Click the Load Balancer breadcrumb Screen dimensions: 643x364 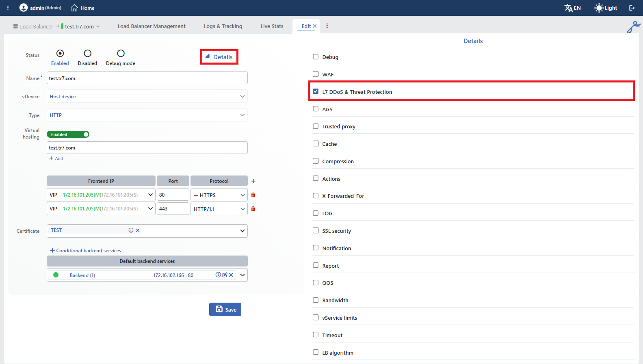pos(33,26)
